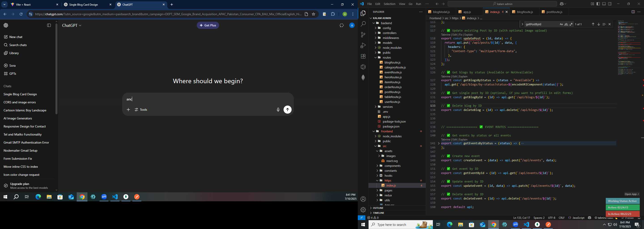Screen dimensions: 644x229
Task: Toggle Match Whole Word in find widget
Action: pos(566,25)
